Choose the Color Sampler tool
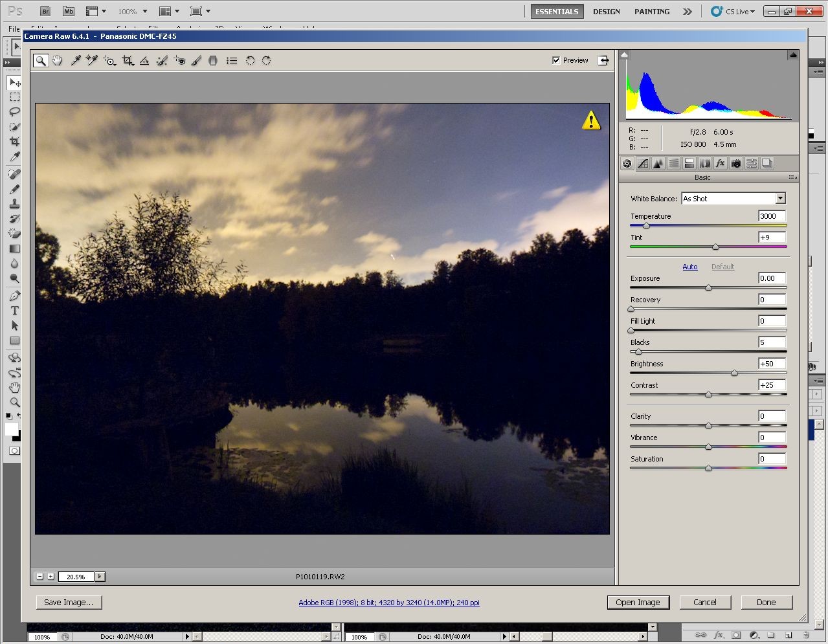Screen dimensions: 828x644 tap(92, 60)
